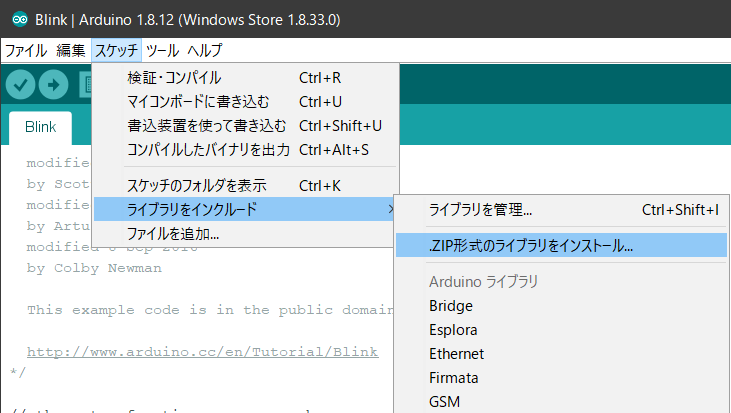The image size is (731, 413).
Task: Choose マイコンボードに書き込む
Action: [x=246, y=102]
